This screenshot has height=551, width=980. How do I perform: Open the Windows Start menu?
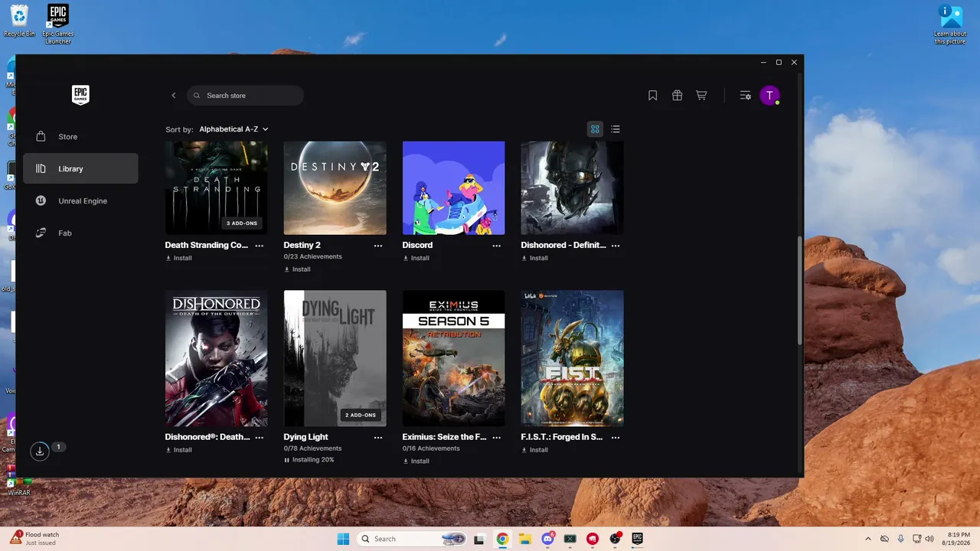coord(343,539)
